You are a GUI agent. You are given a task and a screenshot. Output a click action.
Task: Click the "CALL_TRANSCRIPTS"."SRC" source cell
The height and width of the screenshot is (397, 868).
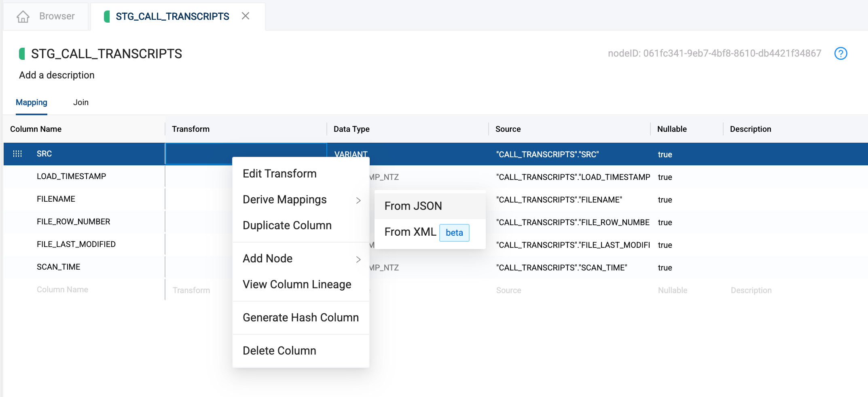tap(547, 154)
